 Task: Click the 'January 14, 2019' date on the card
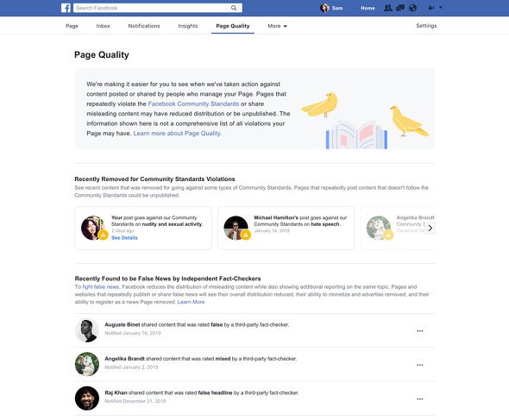tap(272, 231)
